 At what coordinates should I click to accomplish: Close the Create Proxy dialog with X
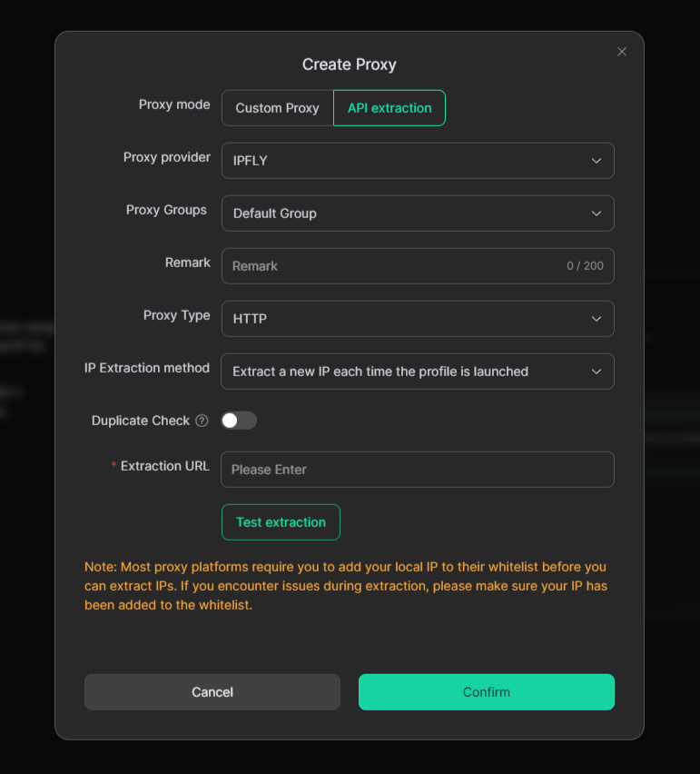(x=622, y=52)
